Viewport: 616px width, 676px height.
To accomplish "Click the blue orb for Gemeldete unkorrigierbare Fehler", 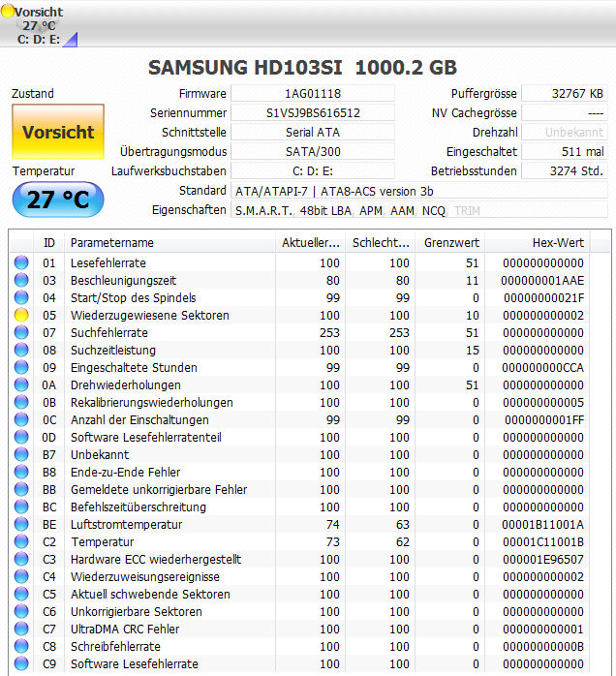I will (x=21, y=489).
